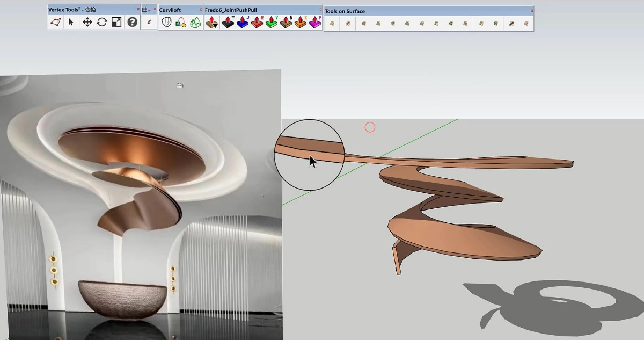Screen dimensions: 644x340
Task: Pick the Vertex Tools move tool
Action: (x=87, y=22)
